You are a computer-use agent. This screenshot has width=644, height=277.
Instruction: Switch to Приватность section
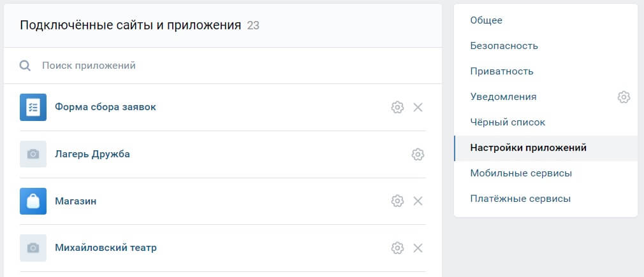click(x=502, y=71)
